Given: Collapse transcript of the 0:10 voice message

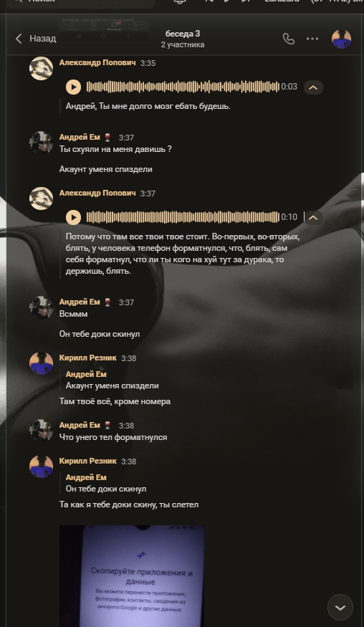Looking at the screenshot, I should point(313,217).
